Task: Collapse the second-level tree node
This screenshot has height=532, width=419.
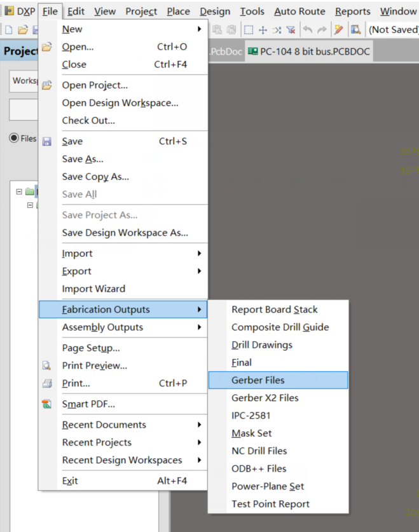Action: pyautogui.click(x=30, y=205)
